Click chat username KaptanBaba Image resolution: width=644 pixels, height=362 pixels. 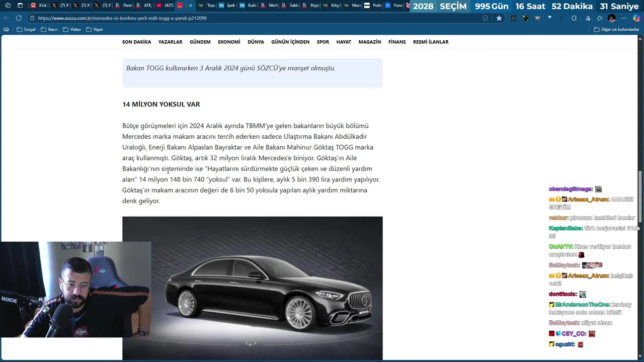(x=566, y=228)
